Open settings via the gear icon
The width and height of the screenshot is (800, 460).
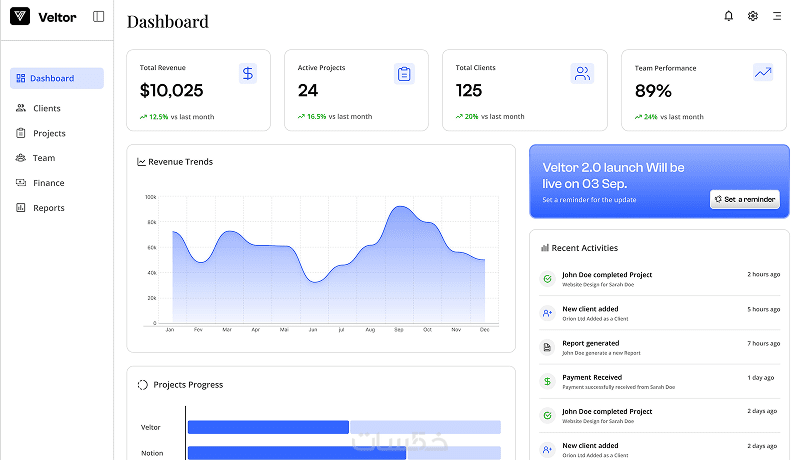coord(753,16)
